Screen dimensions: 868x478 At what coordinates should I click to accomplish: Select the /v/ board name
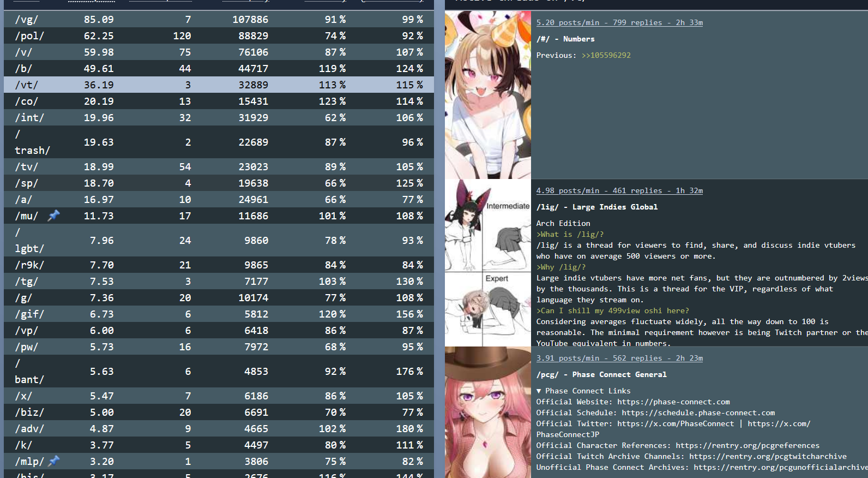coord(23,52)
